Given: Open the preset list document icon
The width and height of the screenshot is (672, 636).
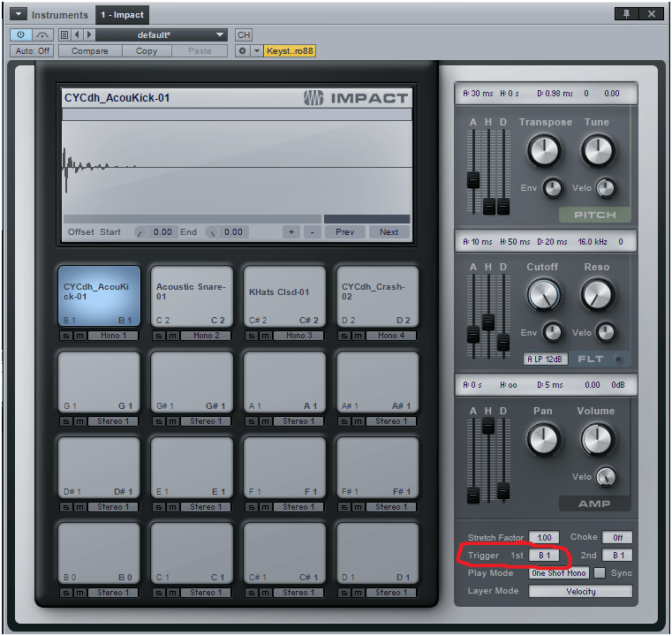Looking at the screenshot, I should 64,34.
